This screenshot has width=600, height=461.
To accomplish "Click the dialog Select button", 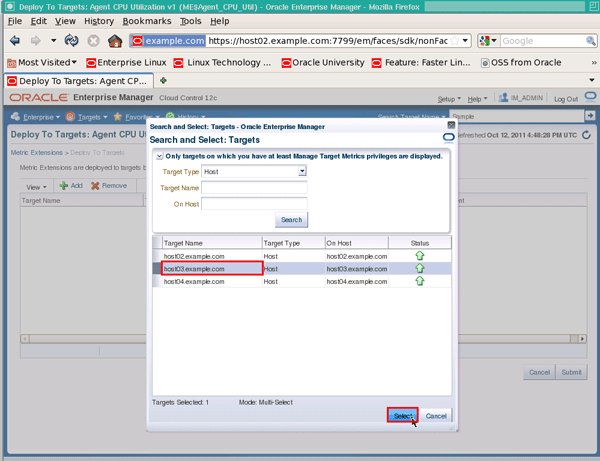I will pos(402,415).
